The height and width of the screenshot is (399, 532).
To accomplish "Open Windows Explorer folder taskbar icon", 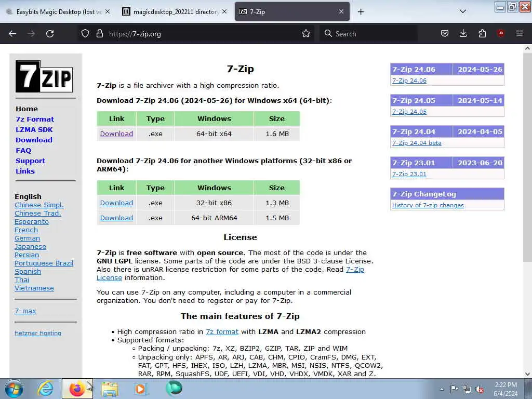I will (x=110, y=389).
